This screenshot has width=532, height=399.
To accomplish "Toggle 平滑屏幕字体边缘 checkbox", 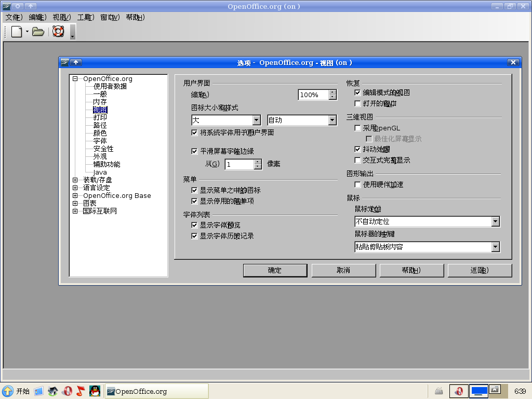I will tap(194, 151).
